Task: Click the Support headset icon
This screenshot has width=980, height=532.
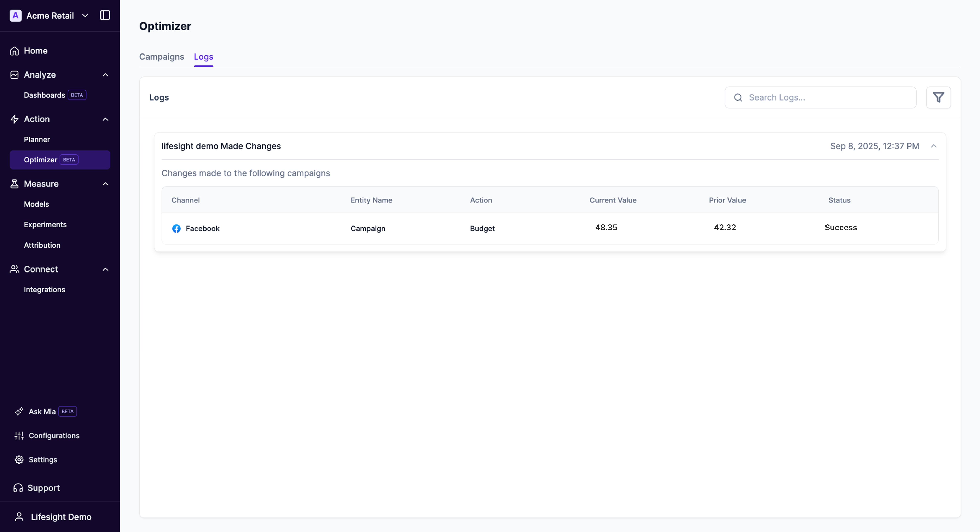Action: [18, 487]
